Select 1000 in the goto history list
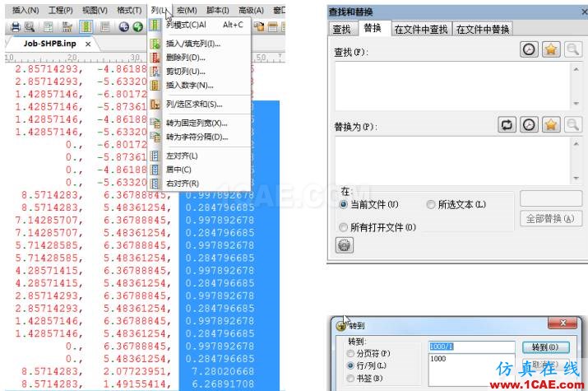The height and width of the screenshot is (391, 588). tap(438, 359)
